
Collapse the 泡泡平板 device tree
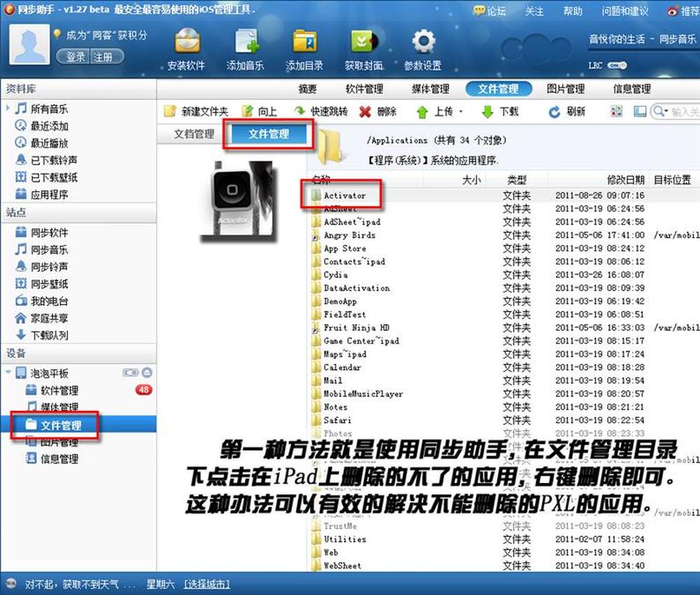point(8,372)
